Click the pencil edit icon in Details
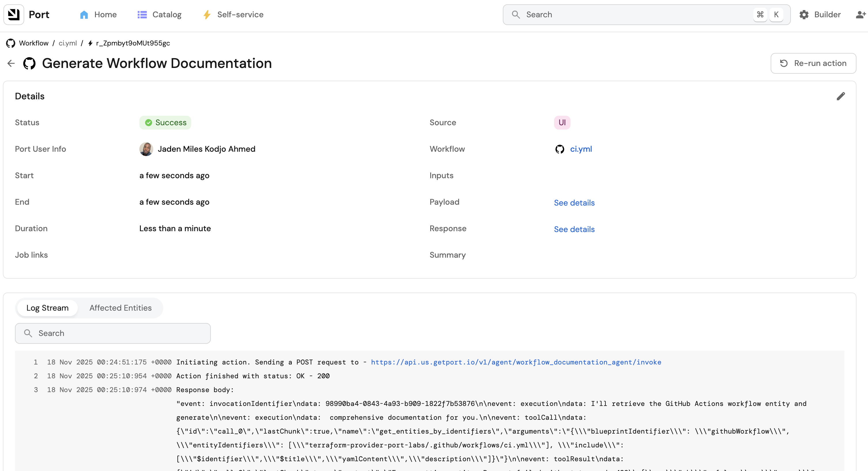Image resolution: width=868 pixels, height=471 pixels. (841, 96)
